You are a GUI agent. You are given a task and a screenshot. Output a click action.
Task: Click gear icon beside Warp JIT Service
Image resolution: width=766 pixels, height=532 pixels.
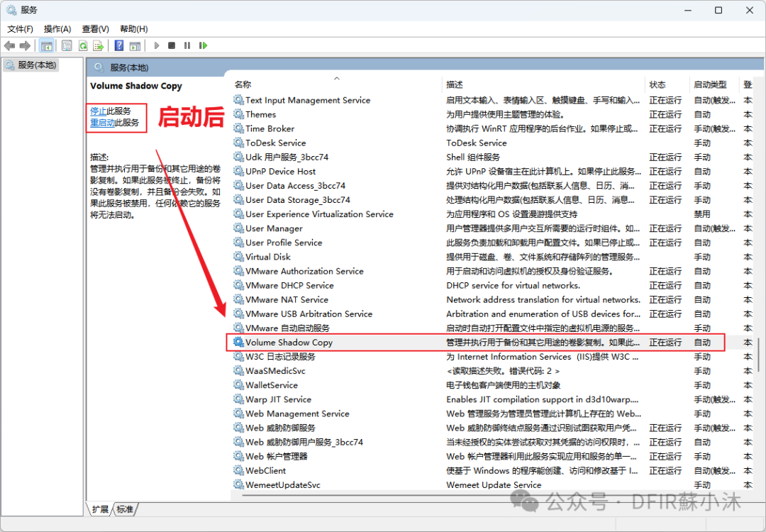[x=238, y=399]
